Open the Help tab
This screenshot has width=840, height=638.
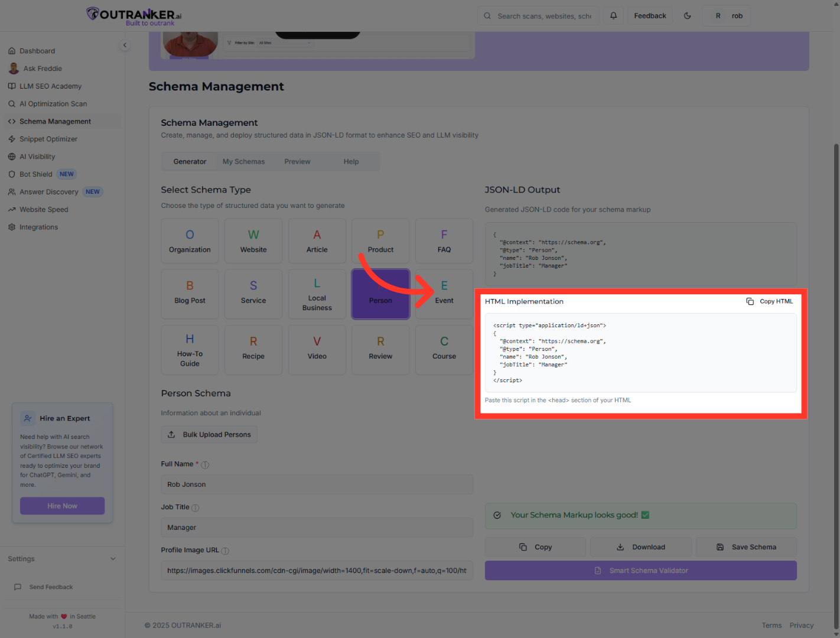click(x=351, y=162)
